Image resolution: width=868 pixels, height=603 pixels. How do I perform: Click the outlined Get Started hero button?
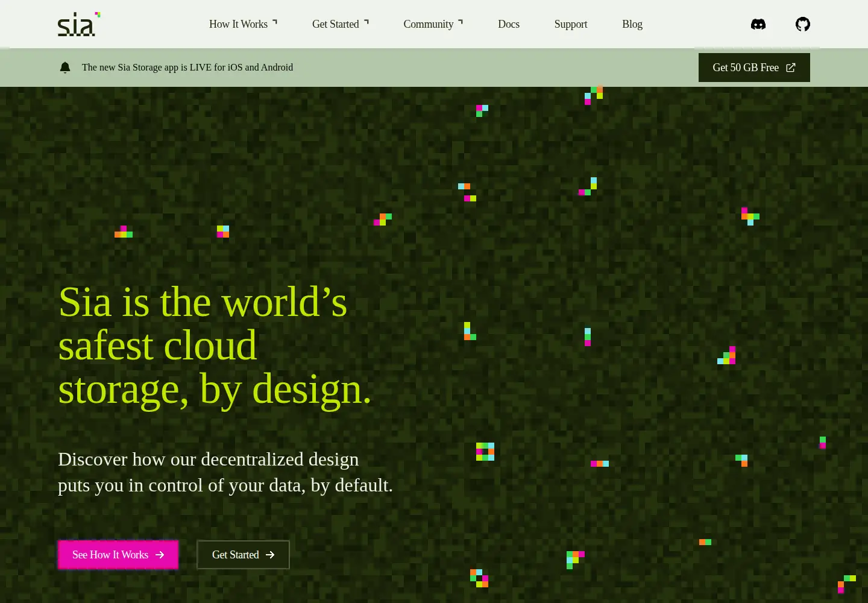[244, 555]
